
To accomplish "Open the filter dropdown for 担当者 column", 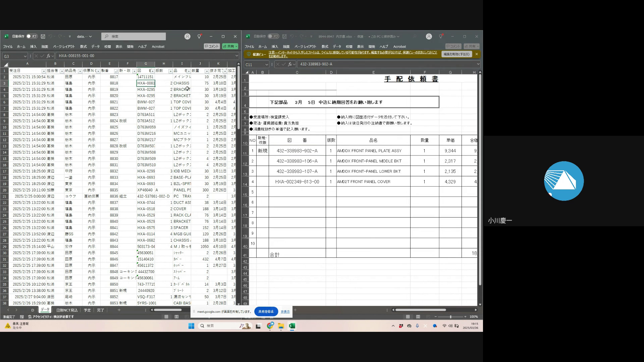I will coord(62,71).
